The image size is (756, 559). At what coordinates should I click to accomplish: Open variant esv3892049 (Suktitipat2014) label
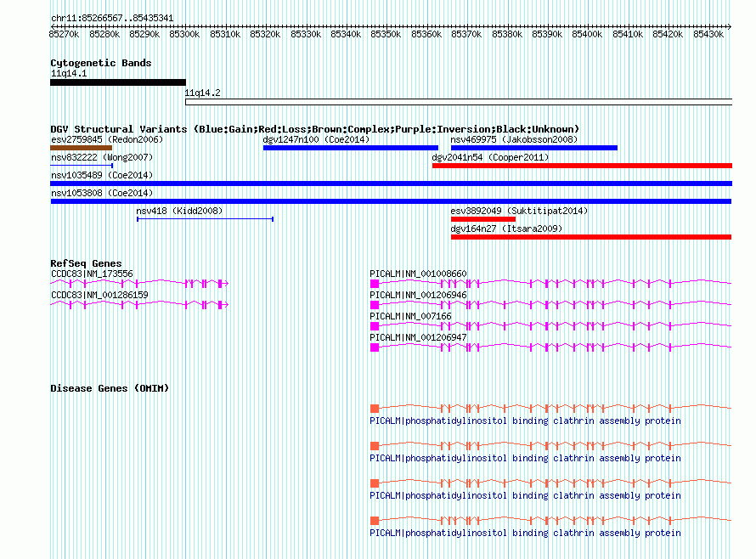point(519,211)
